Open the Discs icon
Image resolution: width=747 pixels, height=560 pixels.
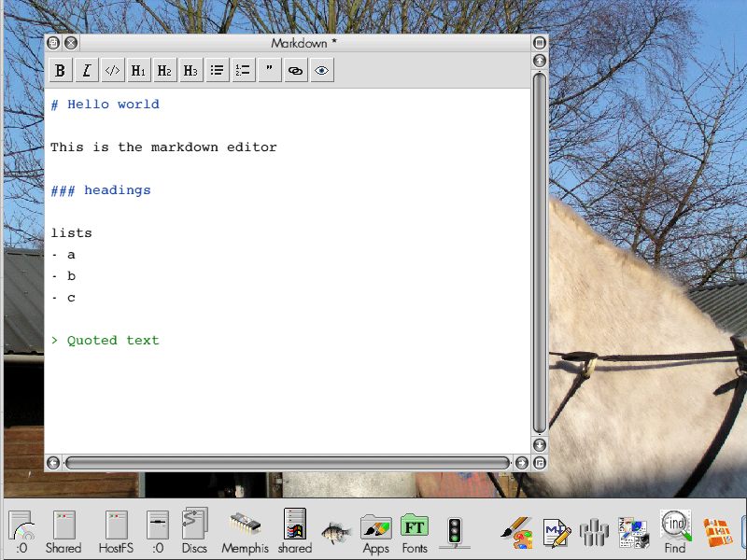coord(195,531)
